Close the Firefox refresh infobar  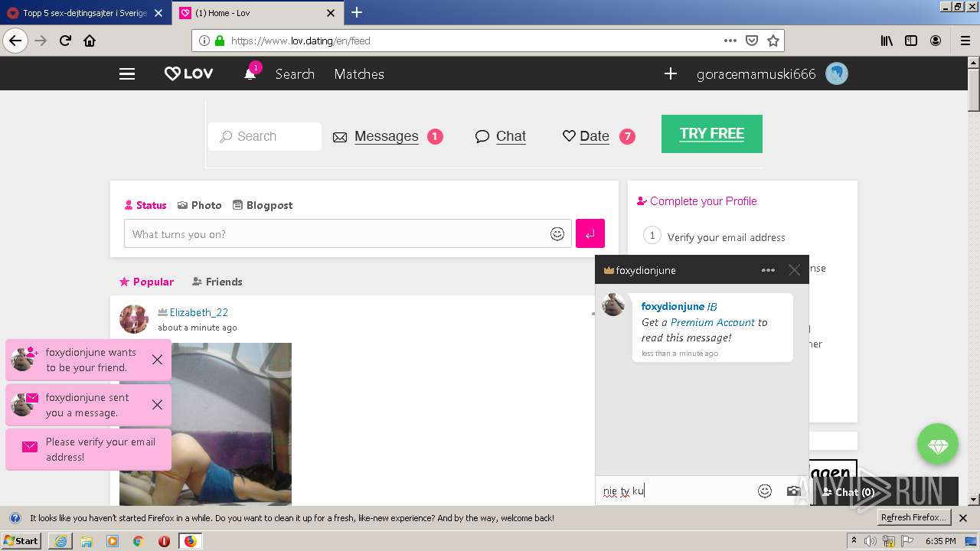click(x=963, y=518)
